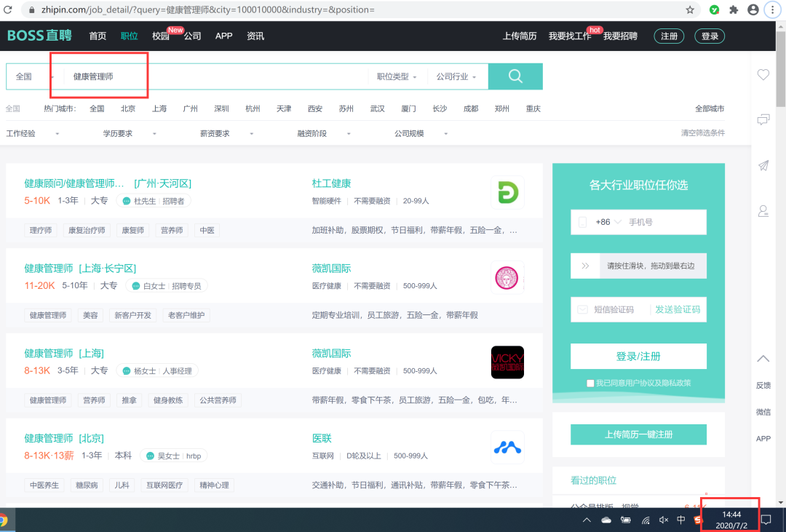Filter by hot city 北京
This screenshot has height=532, width=786.
128,109
